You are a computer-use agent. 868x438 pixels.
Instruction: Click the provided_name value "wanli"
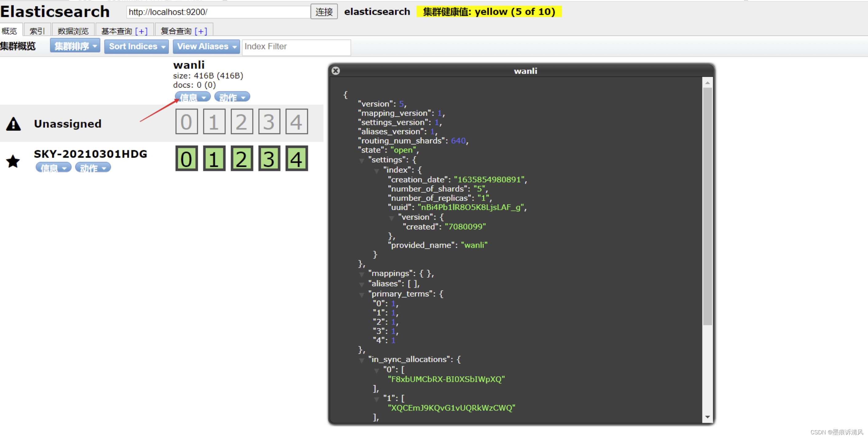pyautogui.click(x=474, y=245)
